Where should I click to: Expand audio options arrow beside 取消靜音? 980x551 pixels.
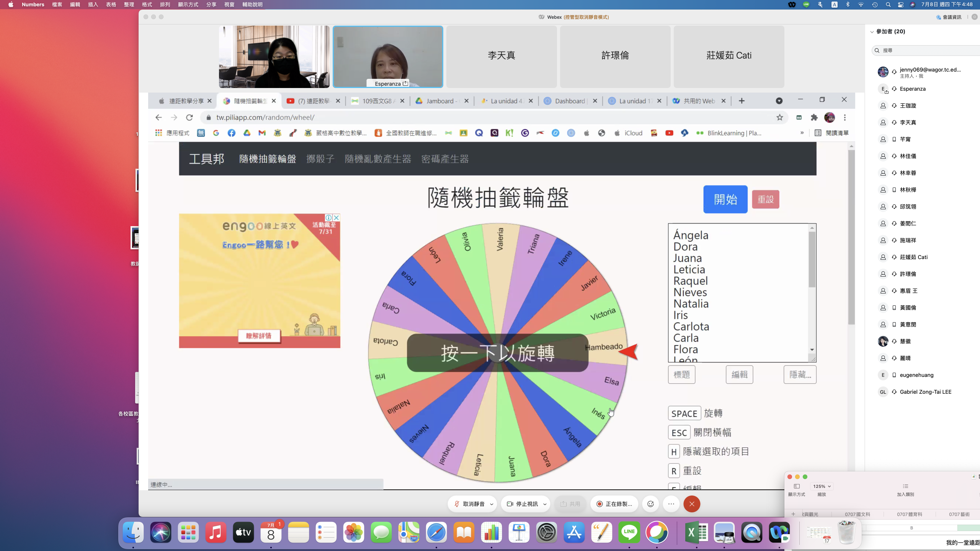(492, 504)
